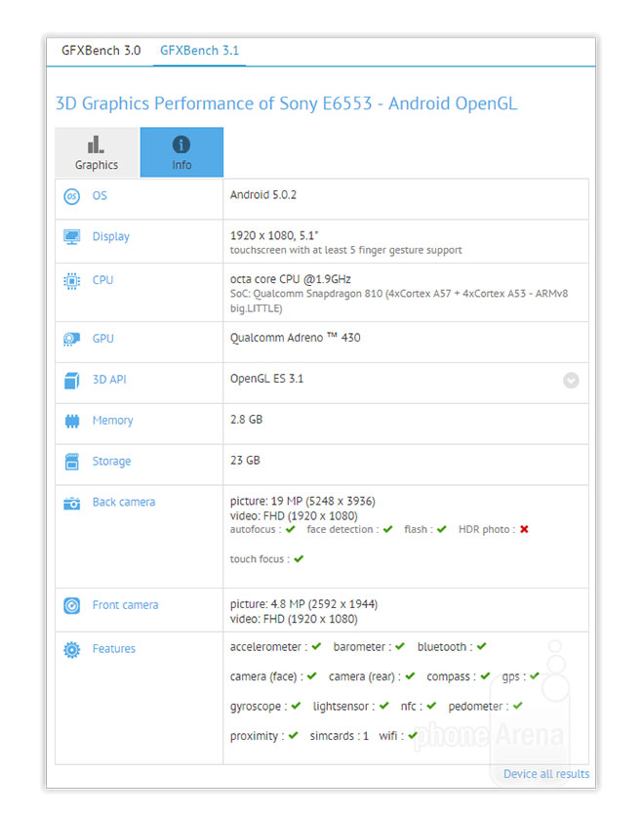Click the OpenGL ES 3.1 value
The height and width of the screenshot is (816, 644).
click(266, 379)
